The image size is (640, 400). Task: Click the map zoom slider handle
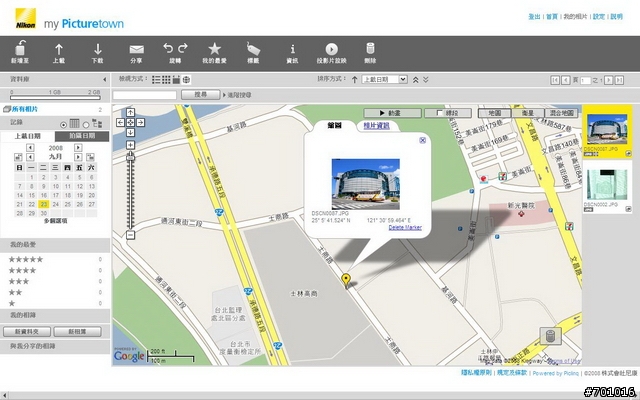(130, 157)
